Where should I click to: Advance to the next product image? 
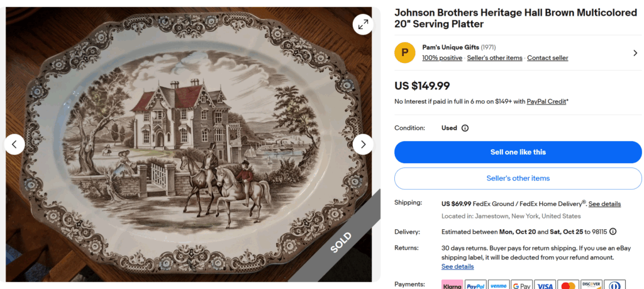tap(363, 144)
